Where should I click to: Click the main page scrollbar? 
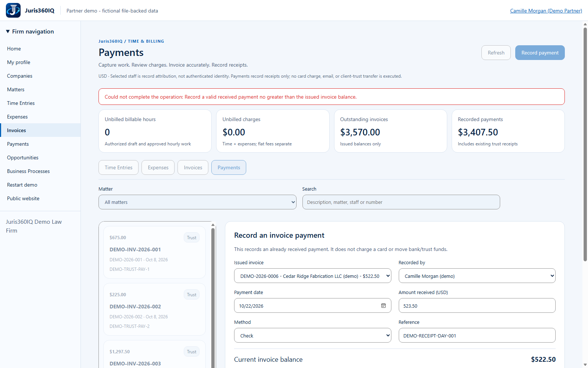point(585,144)
